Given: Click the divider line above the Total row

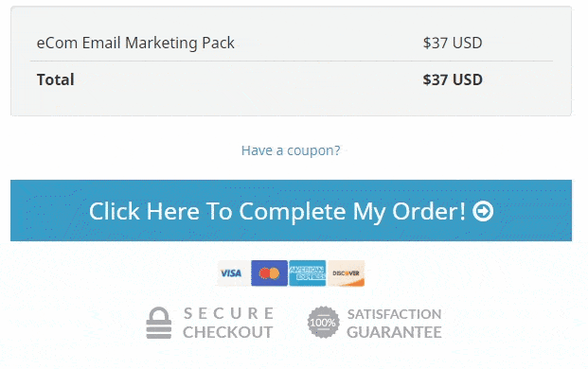Looking at the screenshot, I should [x=292, y=61].
